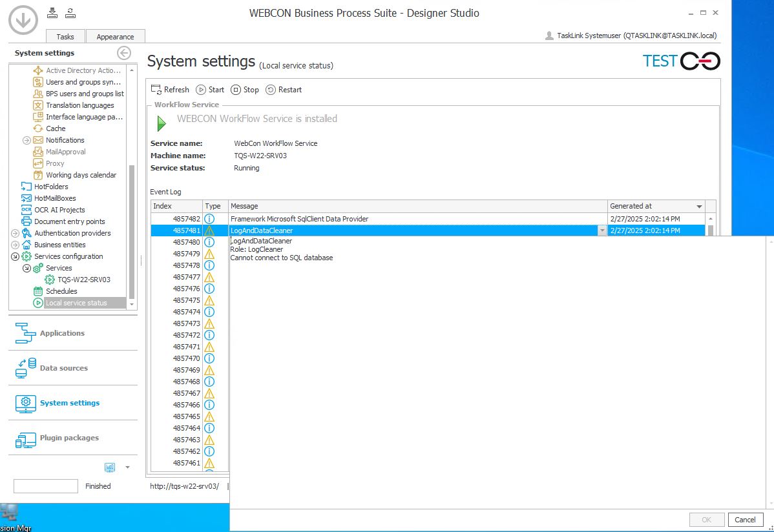Click the OCR AI Projects icon

pos(26,210)
